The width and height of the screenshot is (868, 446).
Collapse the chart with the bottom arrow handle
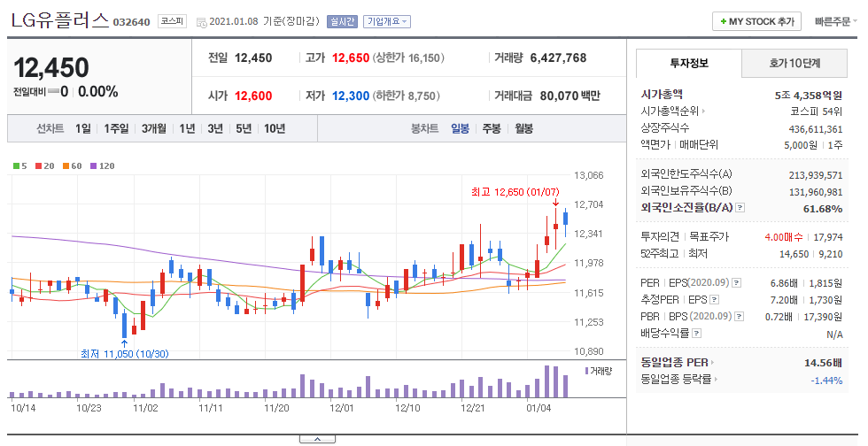[x=317, y=439]
